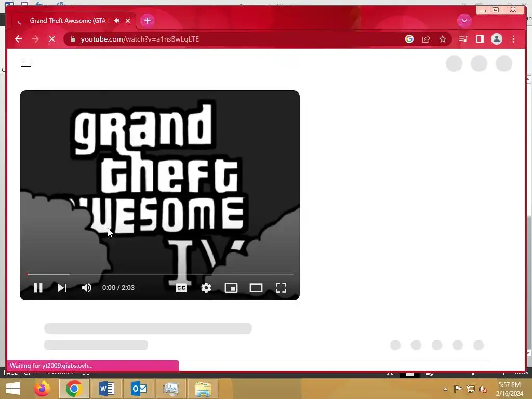Bookmark this tab with the star
The height and width of the screenshot is (399, 532).
tap(443, 39)
